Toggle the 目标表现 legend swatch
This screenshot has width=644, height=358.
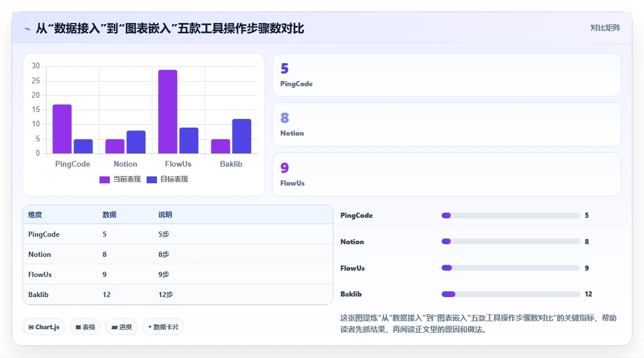(152, 179)
